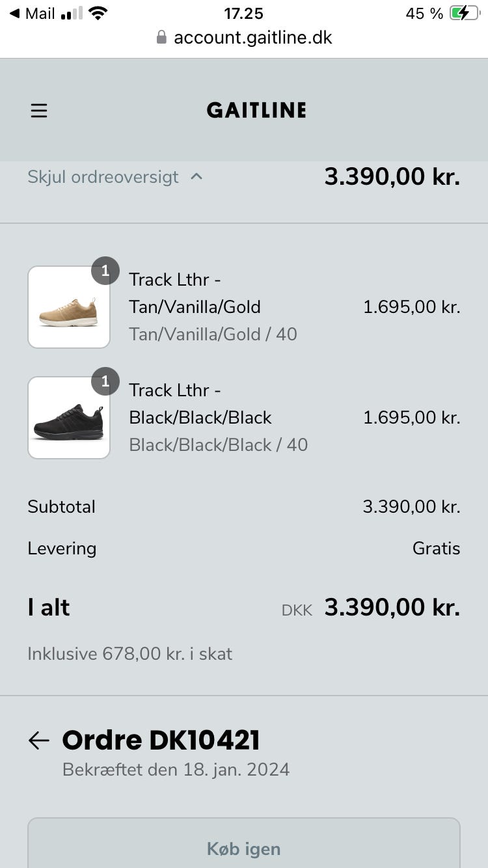This screenshot has height=868, width=488.
Task: Tap the chevron next to Skjul ordreoversigt
Action: click(x=197, y=176)
